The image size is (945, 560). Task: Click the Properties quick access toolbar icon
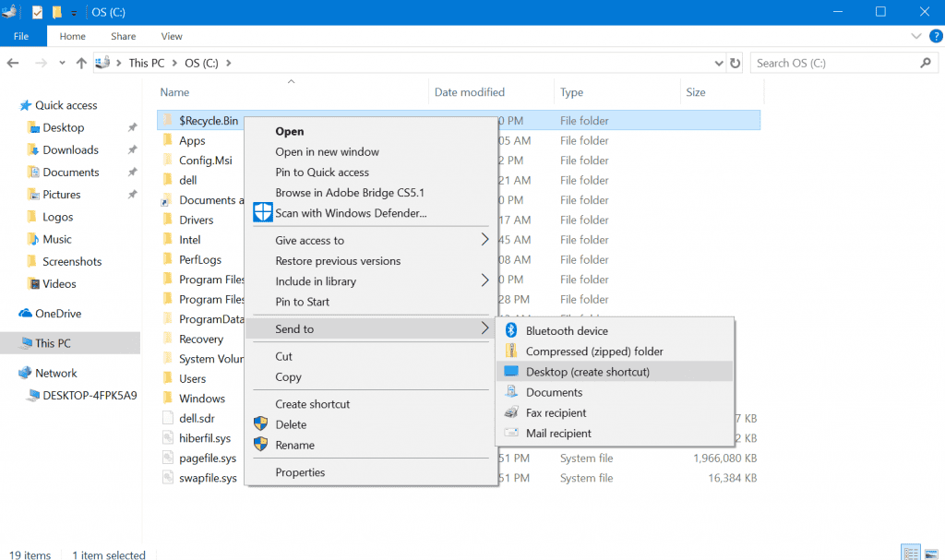(x=37, y=12)
